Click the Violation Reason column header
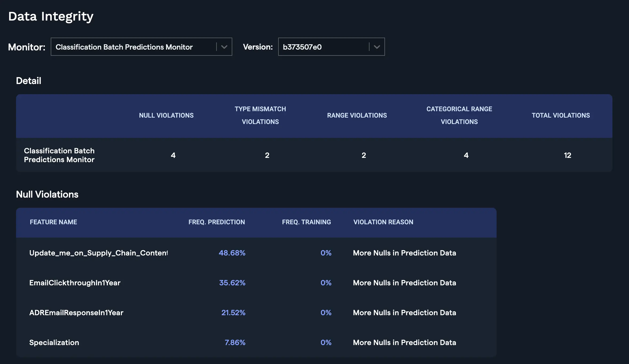The height and width of the screenshot is (364, 629). point(383,222)
